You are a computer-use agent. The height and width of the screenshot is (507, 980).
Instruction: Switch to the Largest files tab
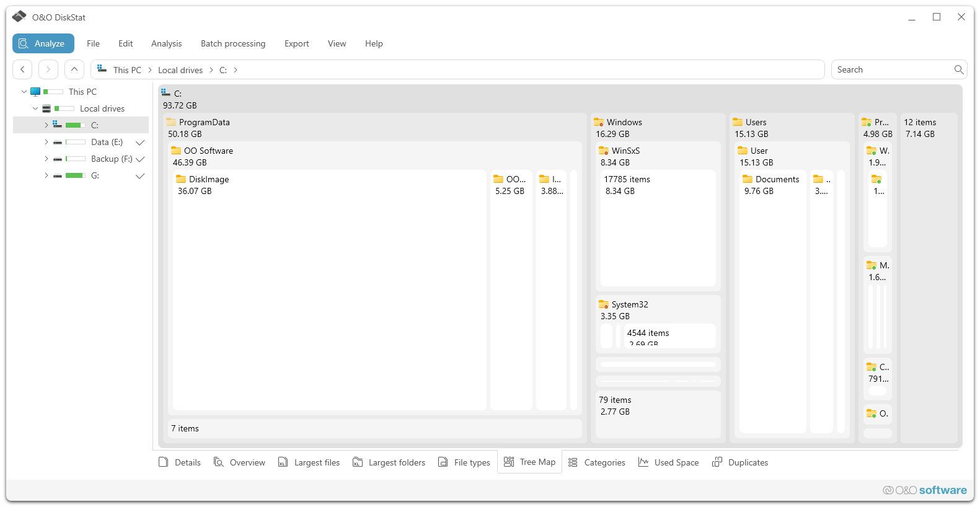309,462
